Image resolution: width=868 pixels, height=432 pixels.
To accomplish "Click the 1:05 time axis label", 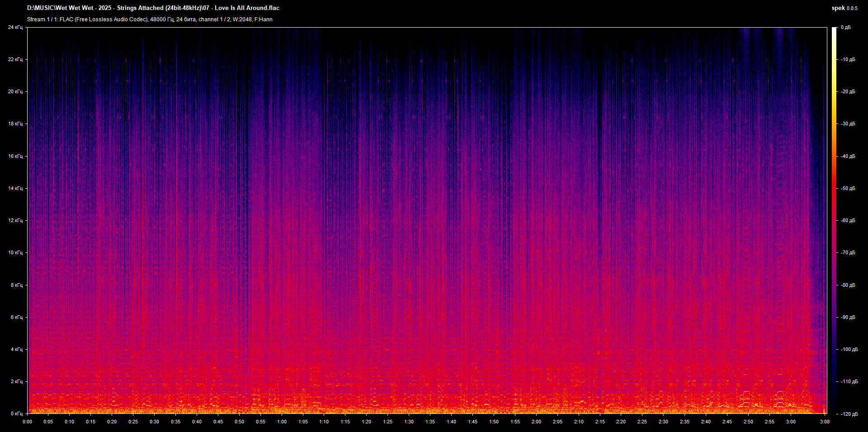I will (303, 422).
